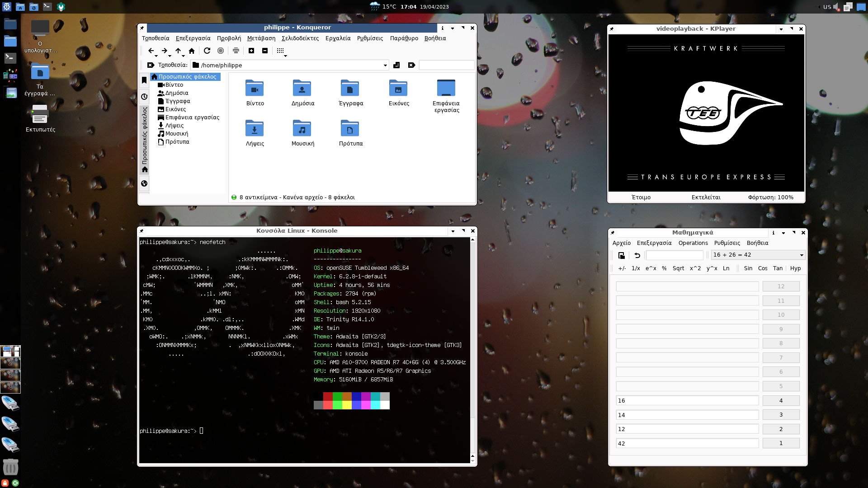Click forward arrow in Konqueror toolbar
Screen dimensions: 868x488
[165, 51]
